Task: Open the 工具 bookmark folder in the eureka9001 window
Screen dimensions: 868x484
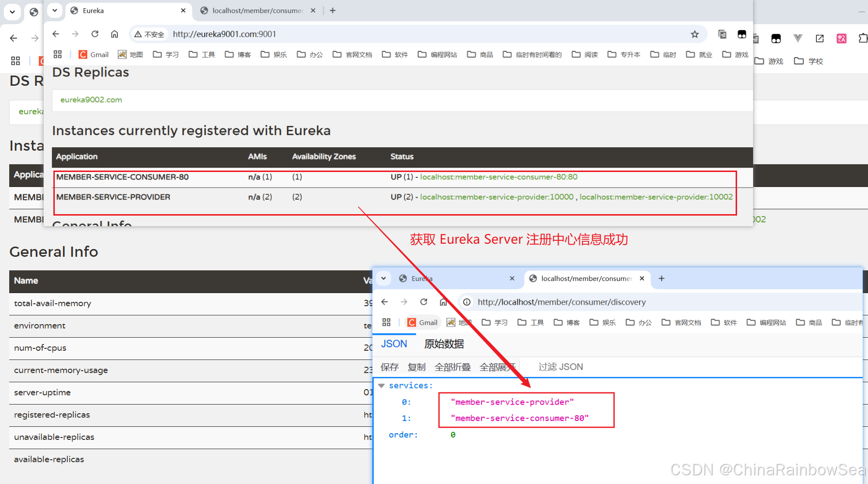Action: coord(202,54)
